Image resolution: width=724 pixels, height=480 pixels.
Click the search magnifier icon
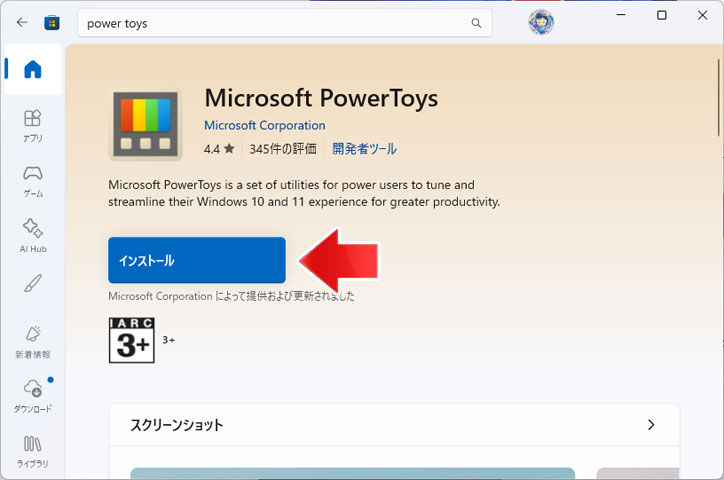(476, 23)
